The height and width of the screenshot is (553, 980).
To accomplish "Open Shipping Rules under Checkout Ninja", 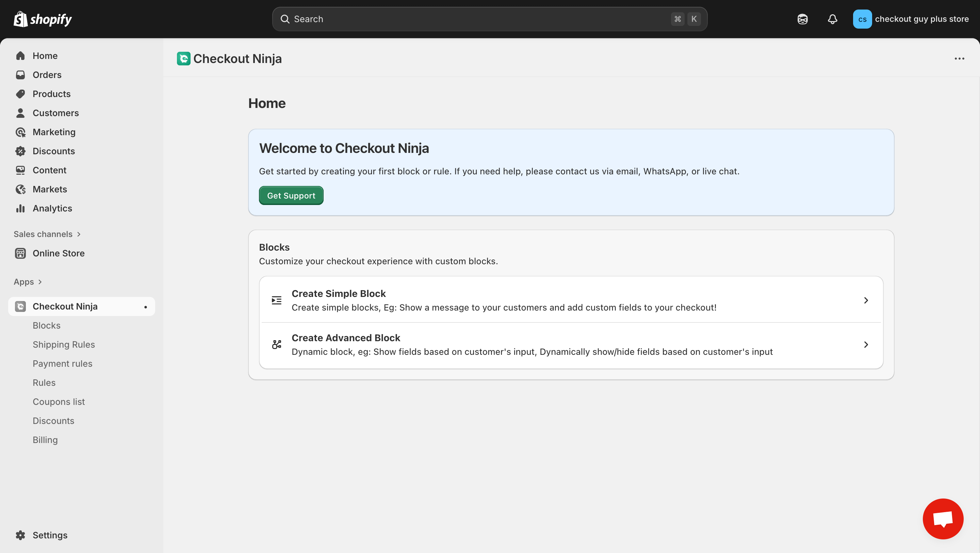I will [64, 345].
